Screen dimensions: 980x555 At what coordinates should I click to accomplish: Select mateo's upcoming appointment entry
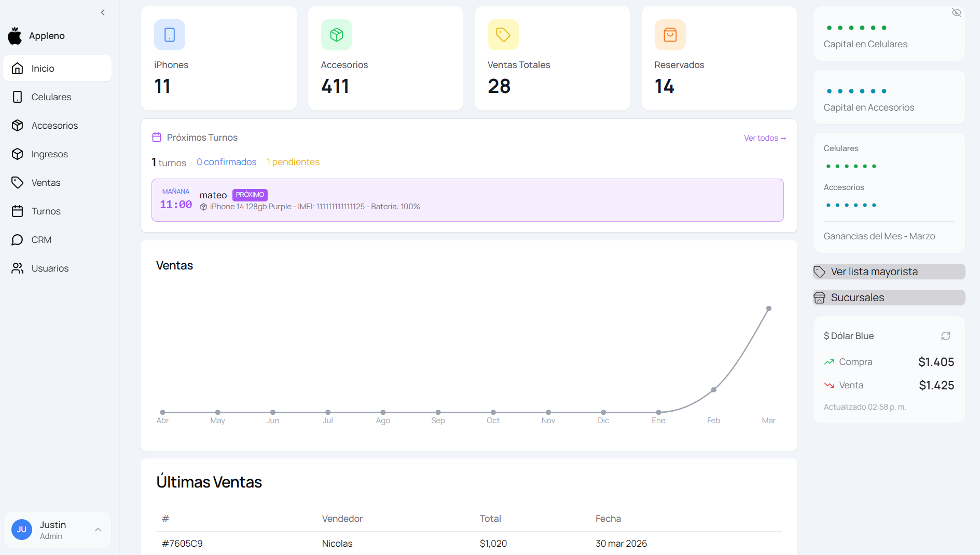tap(467, 200)
